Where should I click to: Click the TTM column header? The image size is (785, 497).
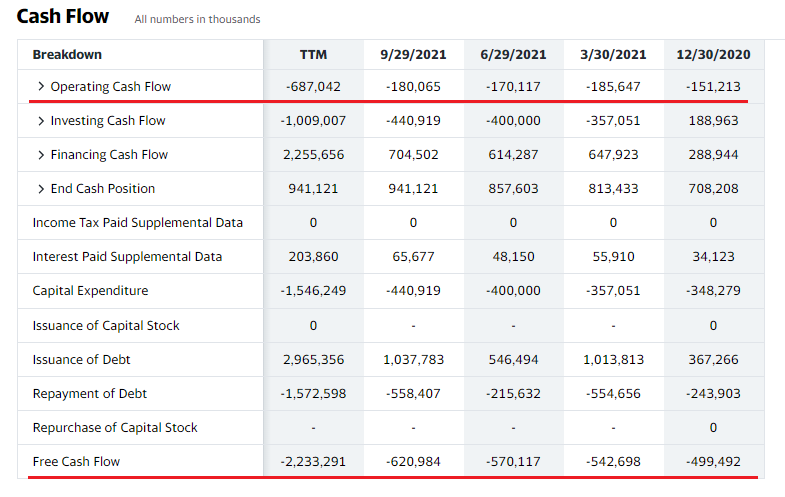point(313,55)
